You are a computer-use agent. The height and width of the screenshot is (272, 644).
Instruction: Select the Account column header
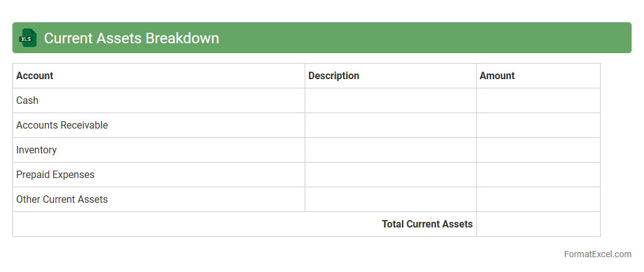[35, 76]
